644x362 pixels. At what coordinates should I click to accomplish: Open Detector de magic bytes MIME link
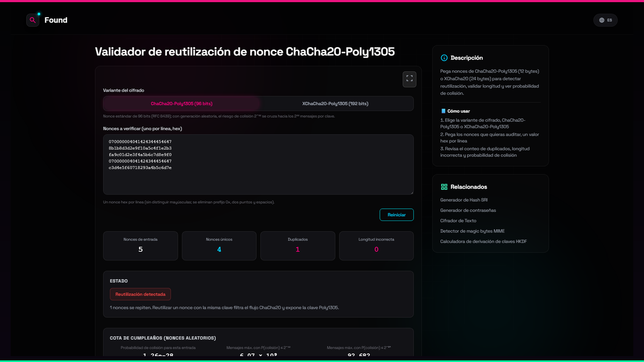point(472,231)
